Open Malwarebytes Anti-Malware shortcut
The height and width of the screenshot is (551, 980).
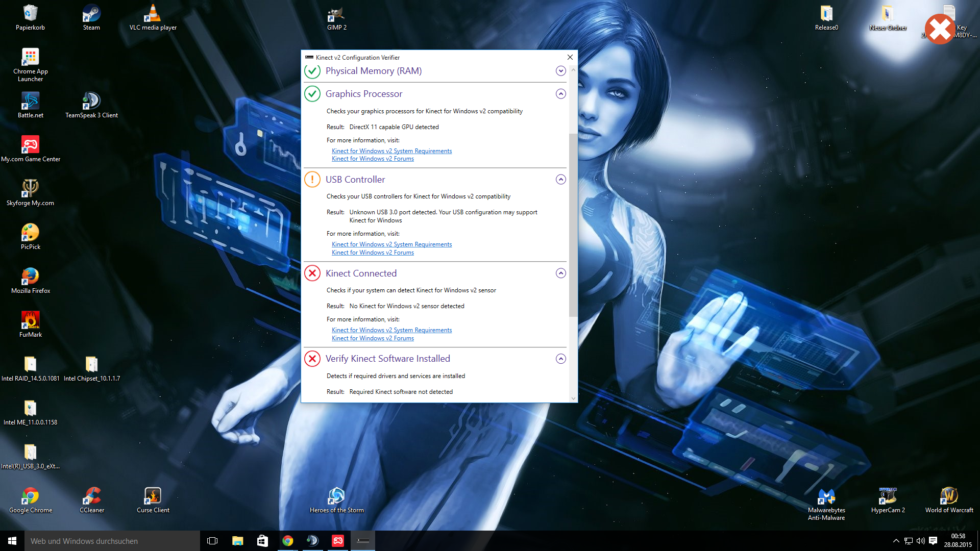(826, 504)
